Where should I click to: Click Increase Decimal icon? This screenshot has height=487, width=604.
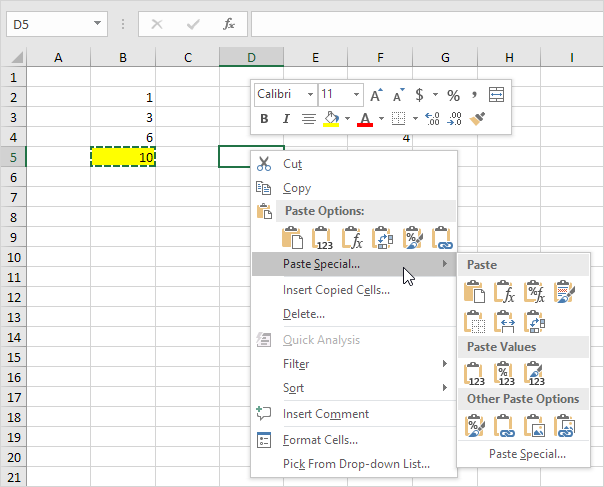click(432, 119)
